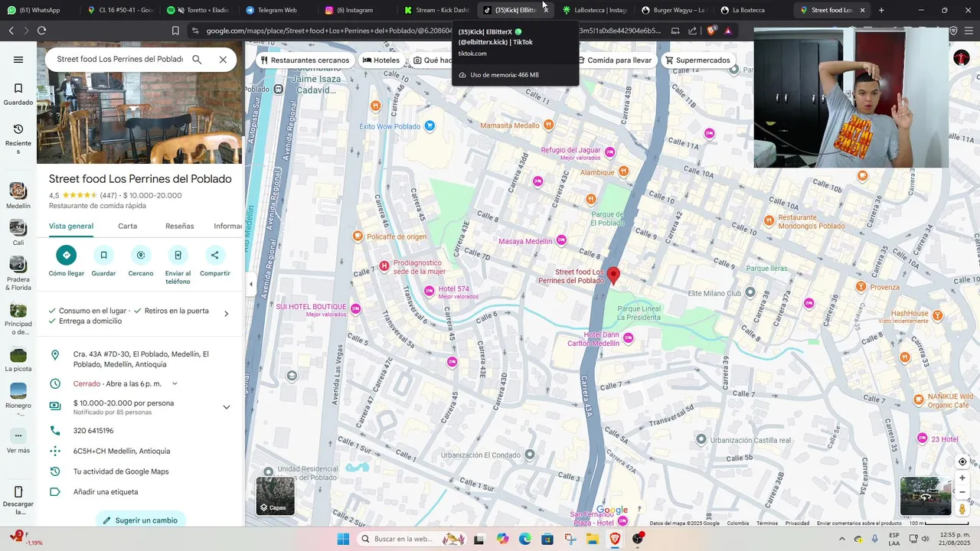980x551 pixels.
Task: Click the Cómo llegar directions icon
Action: click(67, 255)
